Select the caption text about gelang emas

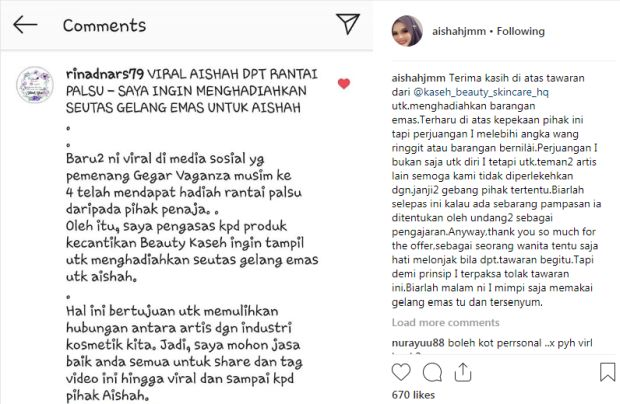[x=496, y=190]
